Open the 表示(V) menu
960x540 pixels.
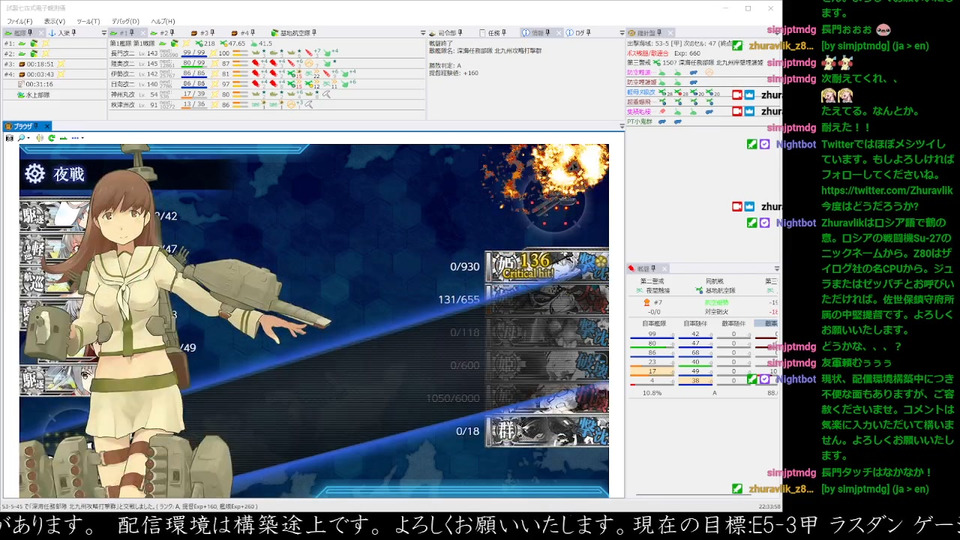(x=54, y=21)
